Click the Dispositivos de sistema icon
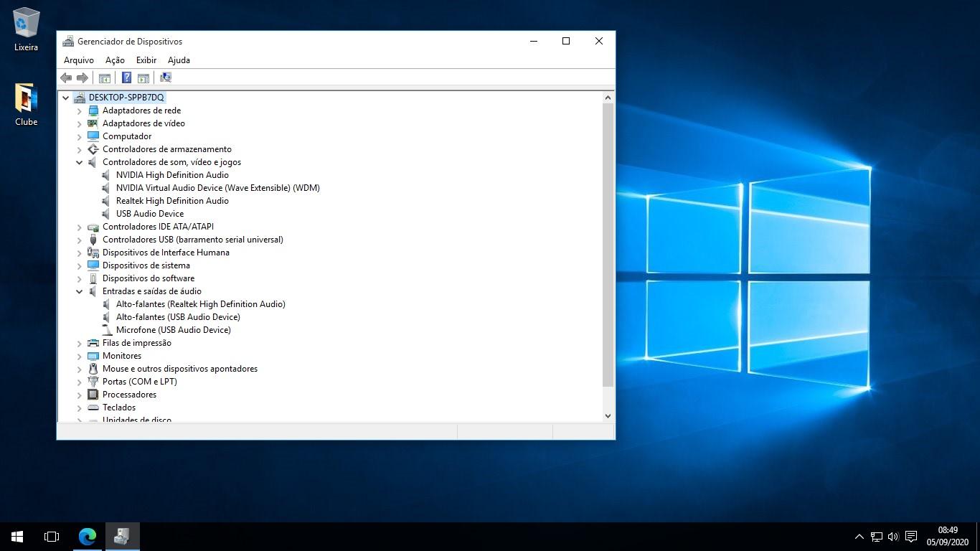The image size is (980, 551). click(x=93, y=265)
